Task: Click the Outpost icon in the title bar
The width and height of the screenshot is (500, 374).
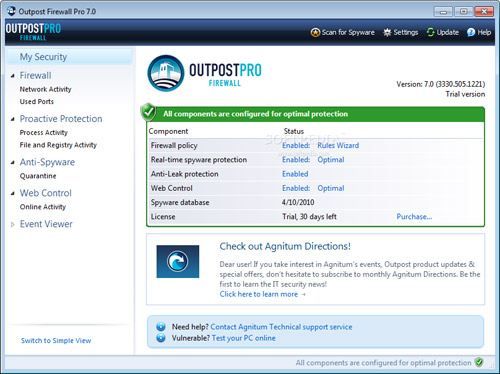Action: tap(11, 11)
